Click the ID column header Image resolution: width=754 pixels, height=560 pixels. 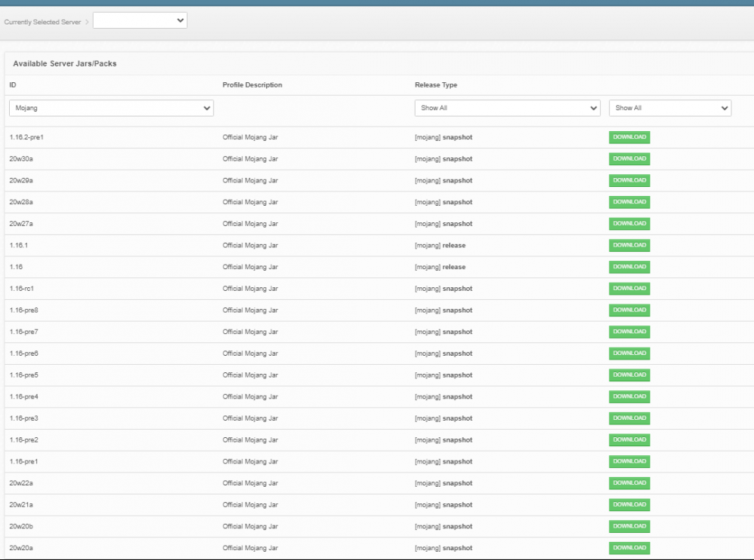tap(13, 85)
